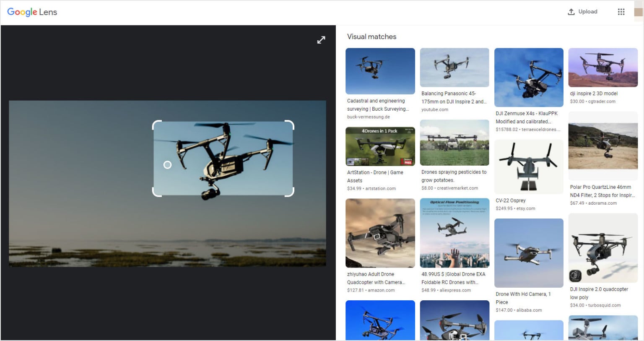Click the DJI Zenmuse X4s drone thumbnail
Image resolution: width=644 pixels, height=341 pixels.
coord(529,78)
